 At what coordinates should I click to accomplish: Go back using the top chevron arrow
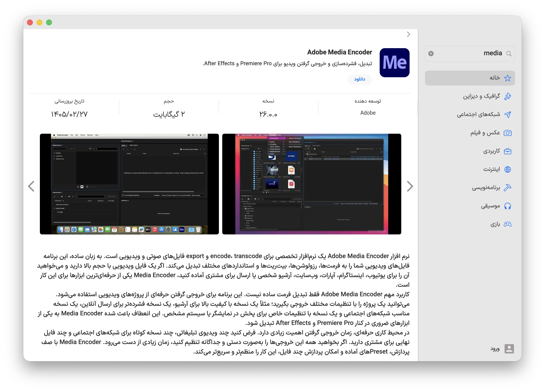point(409,34)
